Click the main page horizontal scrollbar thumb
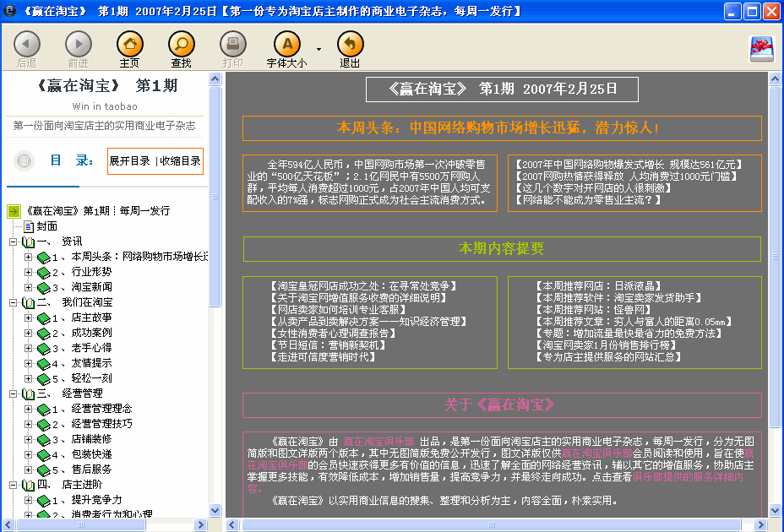The height and width of the screenshot is (532, 784). 491,525
